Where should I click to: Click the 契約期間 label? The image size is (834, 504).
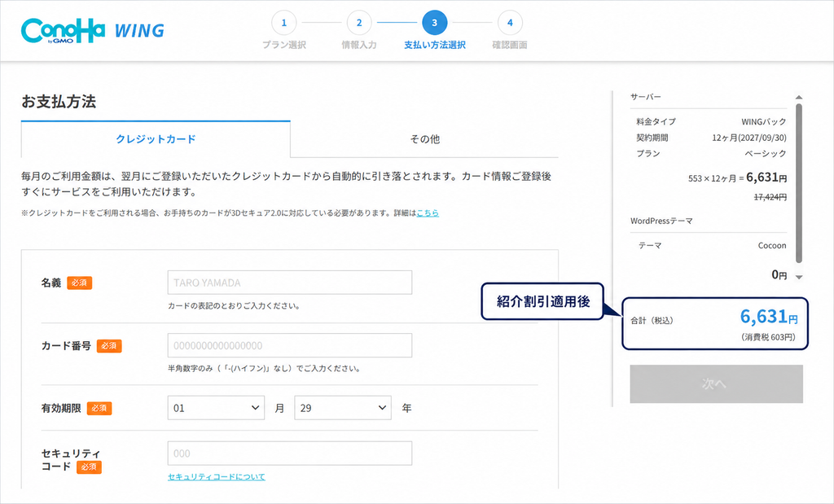tap(652, 138)
